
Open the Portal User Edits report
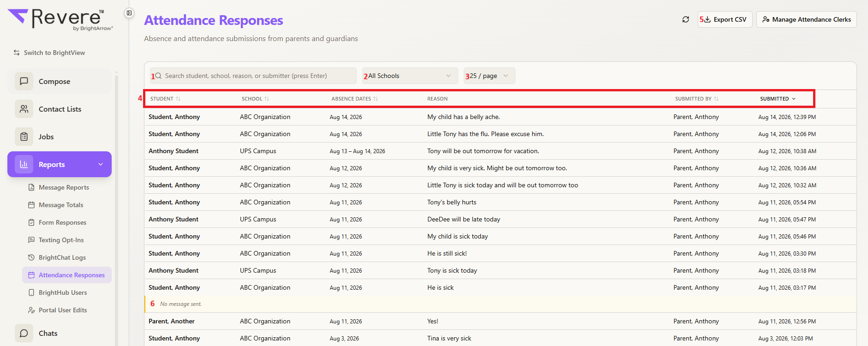click(x=67, y=310)
